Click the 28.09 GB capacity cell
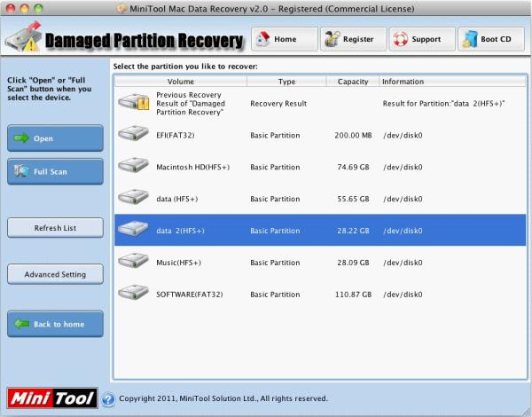 click(353, 263)
